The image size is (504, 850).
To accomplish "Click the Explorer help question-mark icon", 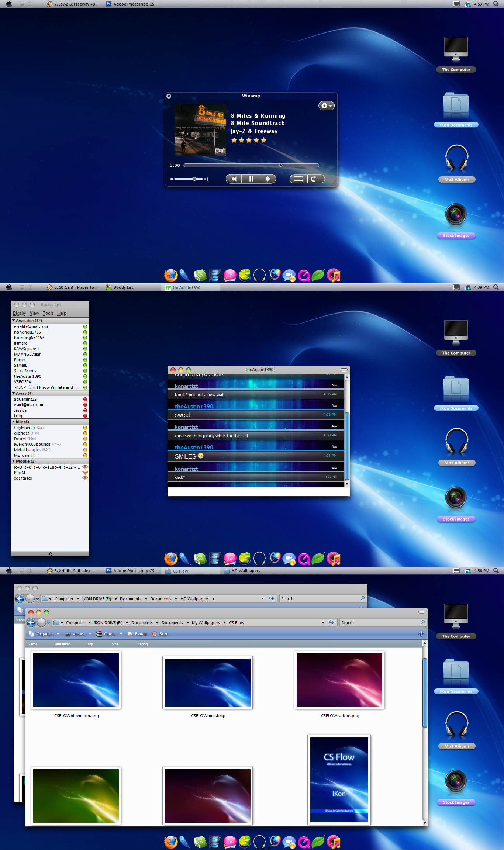I will (421, 634).
